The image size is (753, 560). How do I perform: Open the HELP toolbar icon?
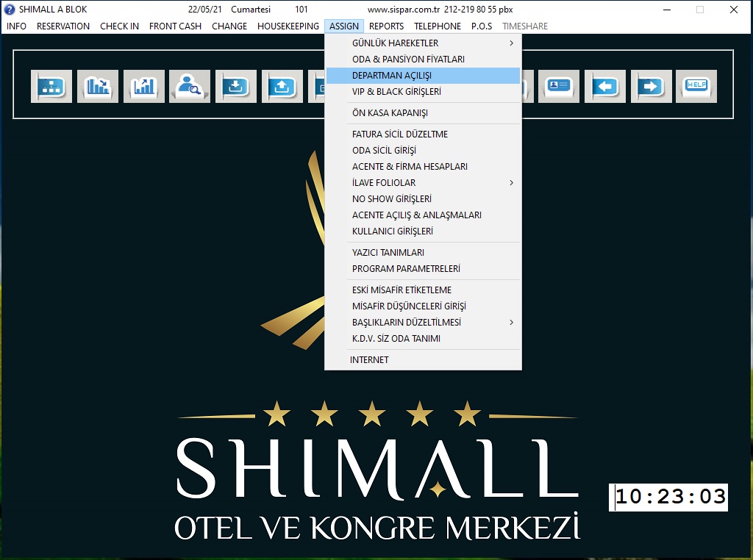696,87
